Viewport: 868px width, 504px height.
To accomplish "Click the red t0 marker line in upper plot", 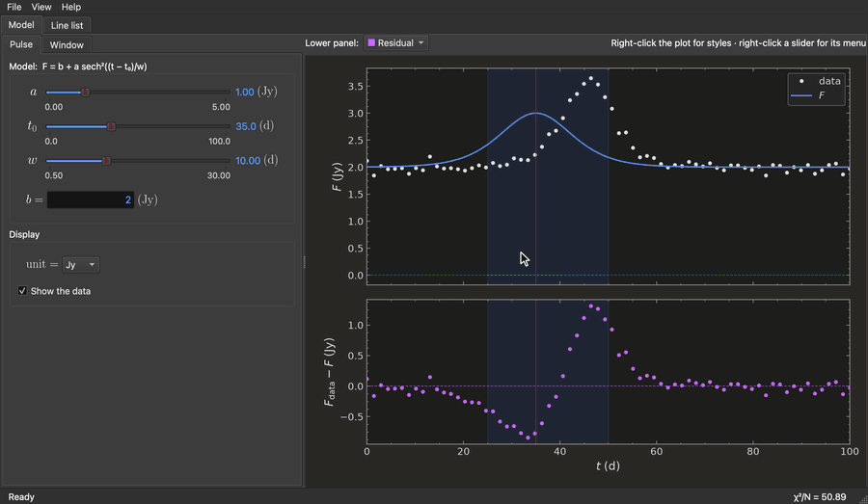I will 536,176.
